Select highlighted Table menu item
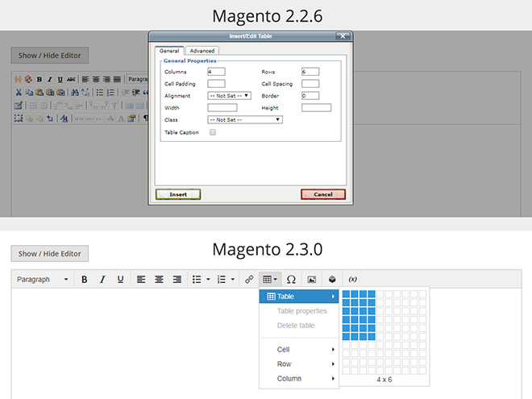Screen dimensions: 532x399 [299, 297]
